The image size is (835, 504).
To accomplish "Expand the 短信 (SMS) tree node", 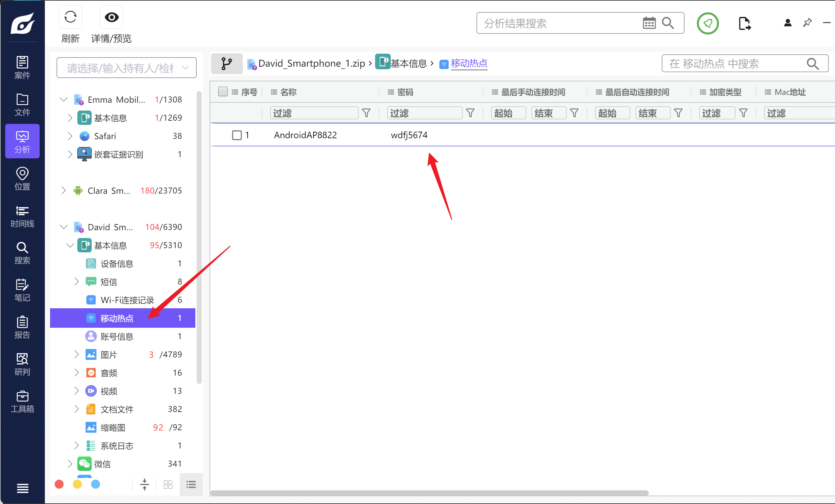I will click(x=77, y=282).
